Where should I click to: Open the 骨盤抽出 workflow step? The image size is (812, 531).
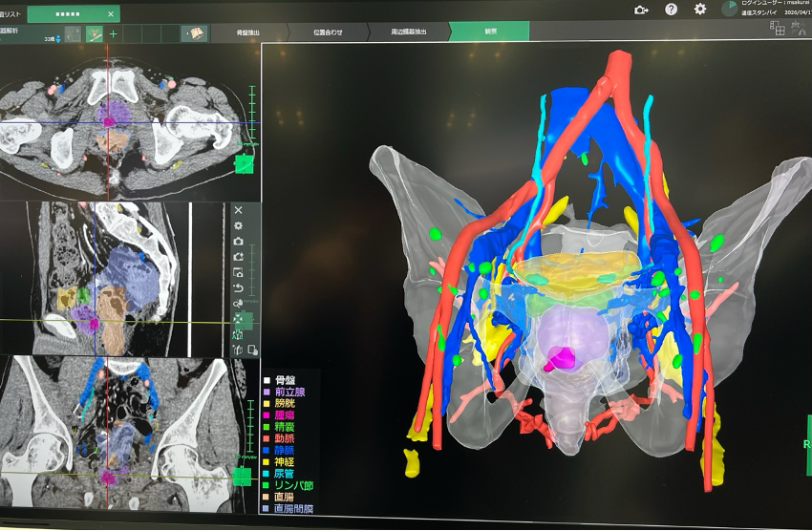tap(250, 32)
